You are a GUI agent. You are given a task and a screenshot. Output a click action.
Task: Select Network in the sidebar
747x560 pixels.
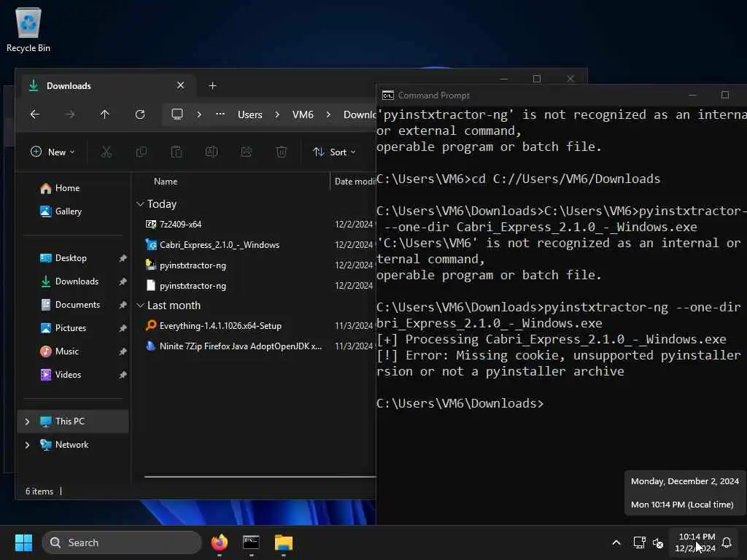(x=73, y=445)
